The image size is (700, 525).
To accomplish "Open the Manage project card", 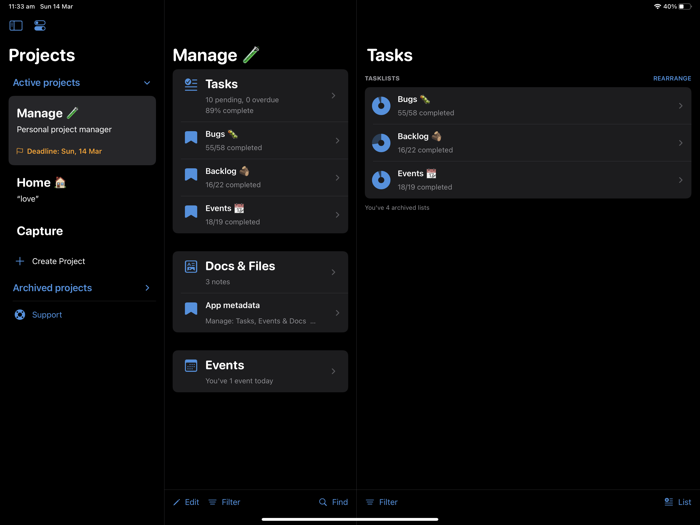I will (x=82, y=130).
